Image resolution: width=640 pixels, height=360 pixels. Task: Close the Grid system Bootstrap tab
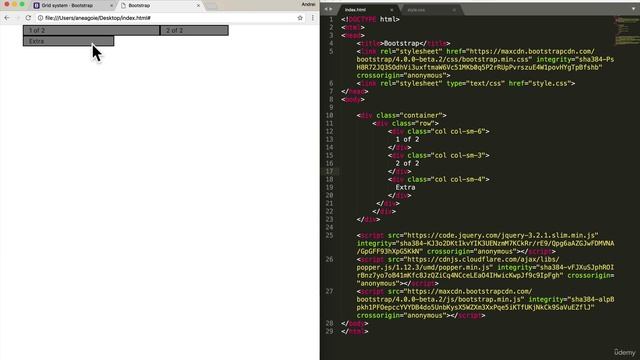point(111,6)
